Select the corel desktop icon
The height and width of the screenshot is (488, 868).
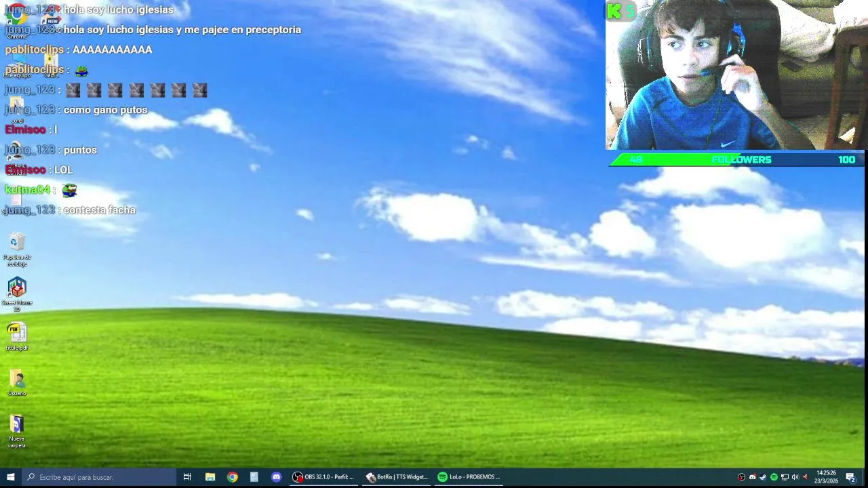[17, 110]
